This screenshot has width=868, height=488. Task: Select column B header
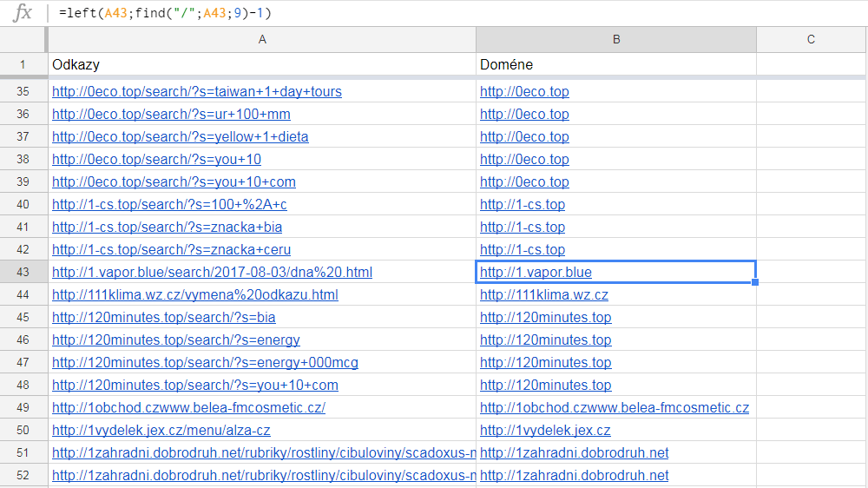coord(616,39)
